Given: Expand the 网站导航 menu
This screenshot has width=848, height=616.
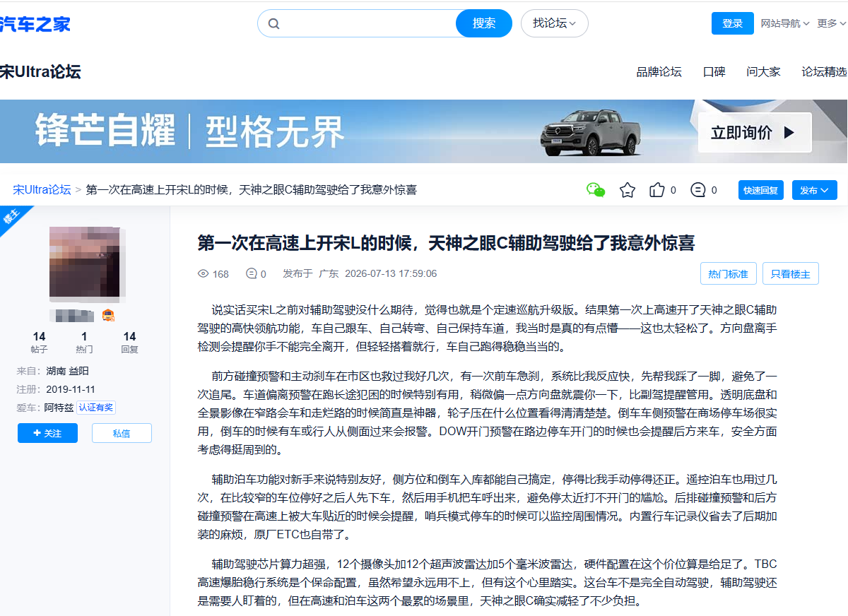Looking at the screenshot, I should 785,23.
